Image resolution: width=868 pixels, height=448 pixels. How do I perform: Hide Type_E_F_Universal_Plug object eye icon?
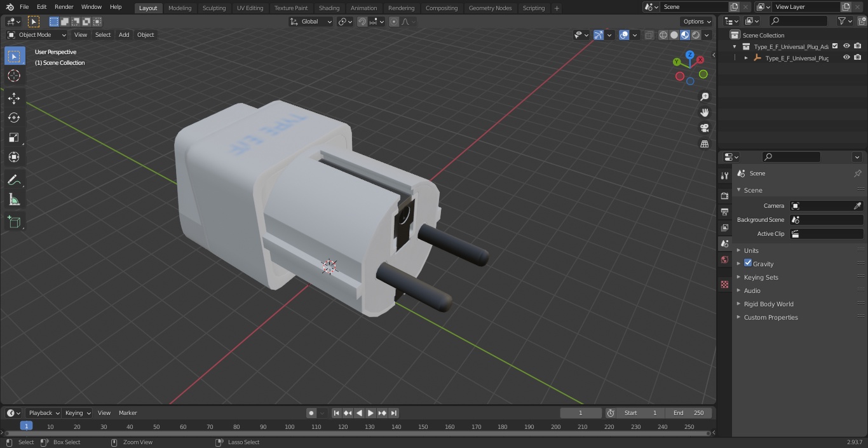pos(846,57)
